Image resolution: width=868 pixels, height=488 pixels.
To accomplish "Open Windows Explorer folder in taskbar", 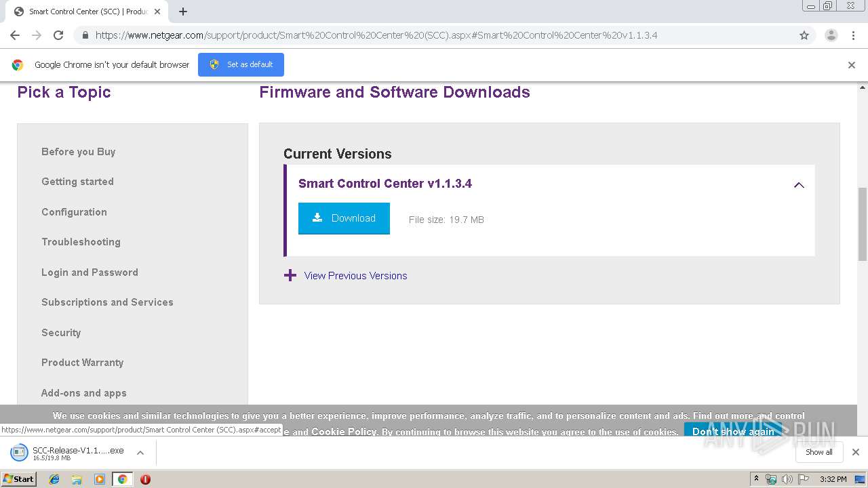I will point(77,479).
